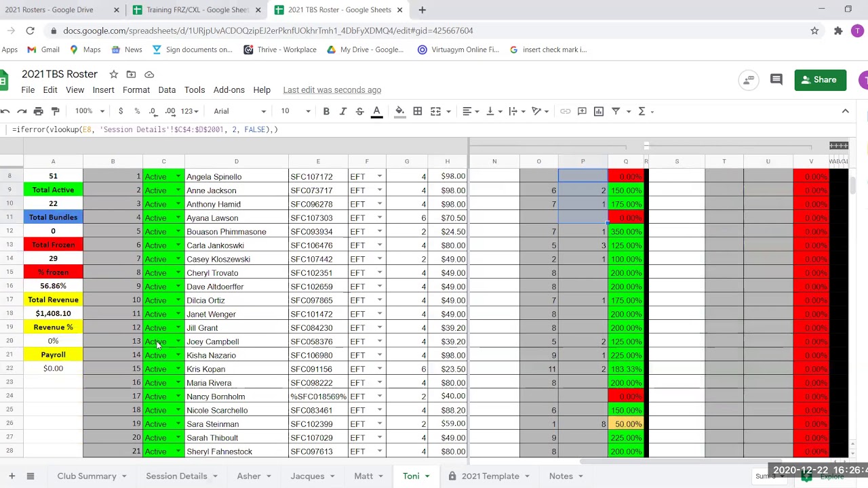Click increase decimal places icon
Screen dimensions: 868x488
pos(170,111)
